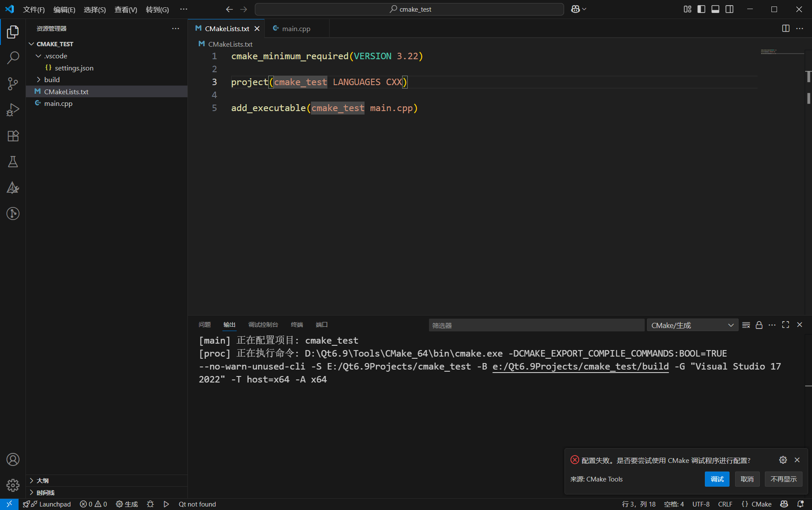Open the CMake/生成 output channel dropdown

pos(691,325)
